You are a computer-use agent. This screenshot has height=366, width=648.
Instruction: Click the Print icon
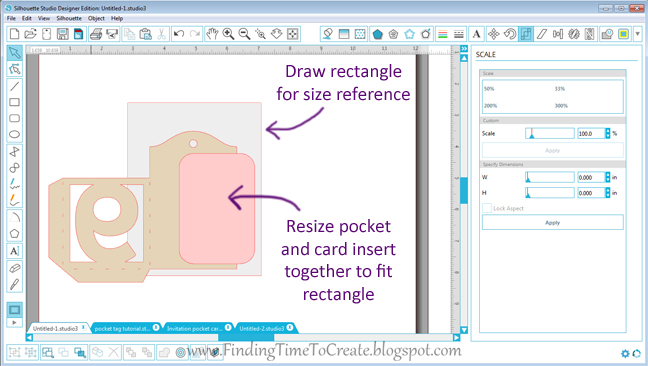(x=96, y=34)
